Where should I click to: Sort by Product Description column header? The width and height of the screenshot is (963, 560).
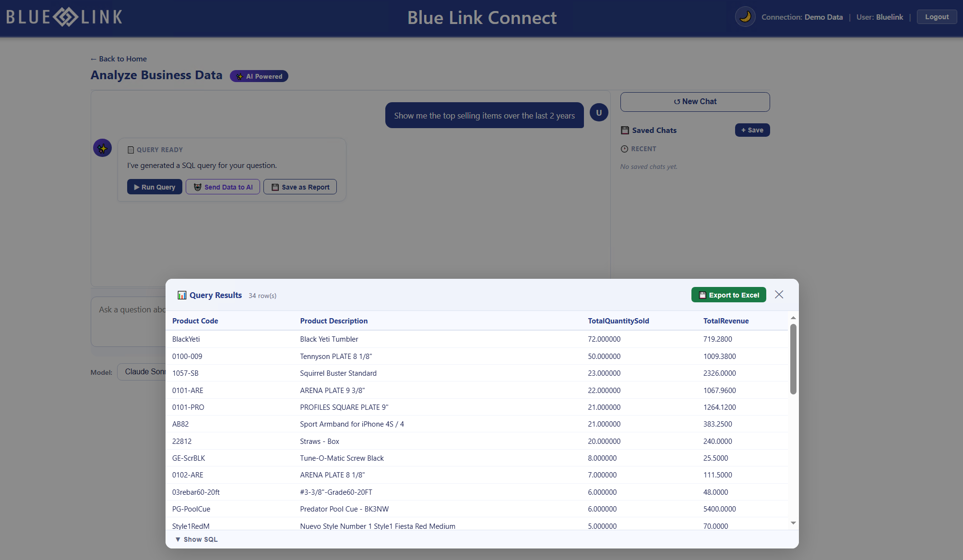pyautogui.click(x=333, y=321)
